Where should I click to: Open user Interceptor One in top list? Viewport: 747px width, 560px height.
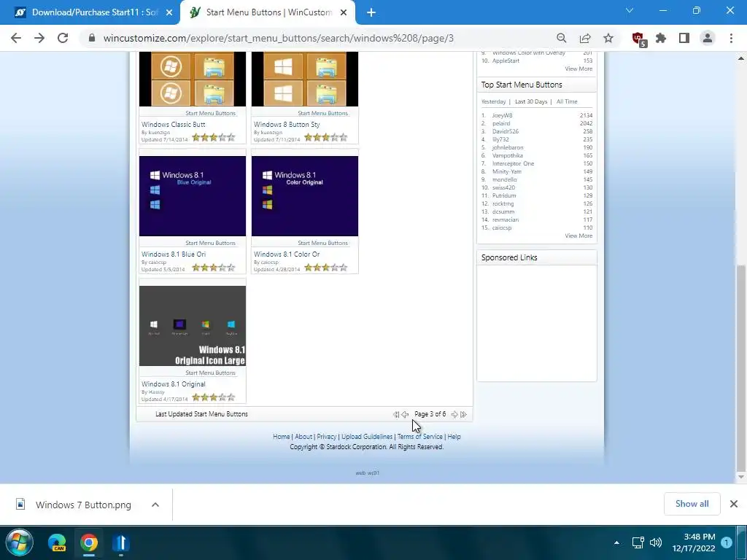(513, 163)
